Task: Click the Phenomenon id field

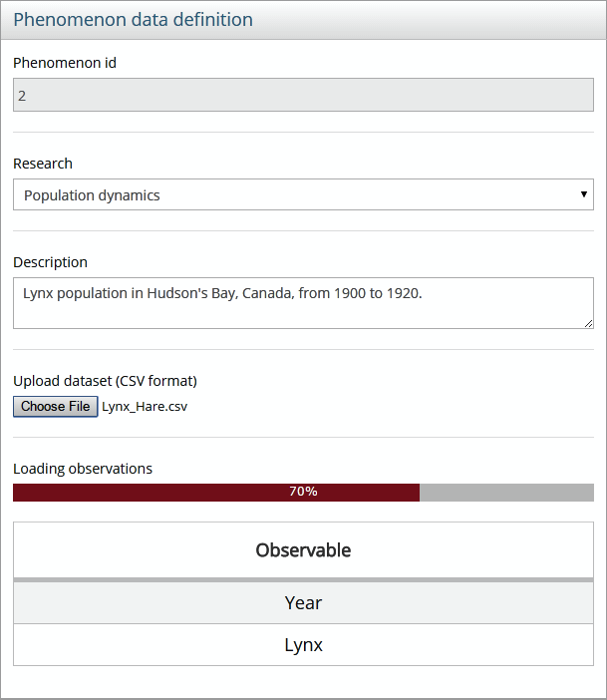Action: pos(303,97)
